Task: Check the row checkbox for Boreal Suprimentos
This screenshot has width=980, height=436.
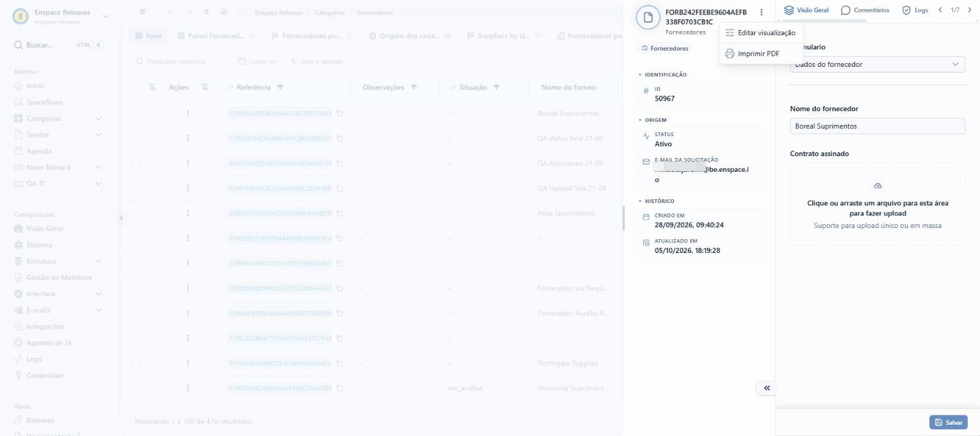Action: tap(137, 113)
